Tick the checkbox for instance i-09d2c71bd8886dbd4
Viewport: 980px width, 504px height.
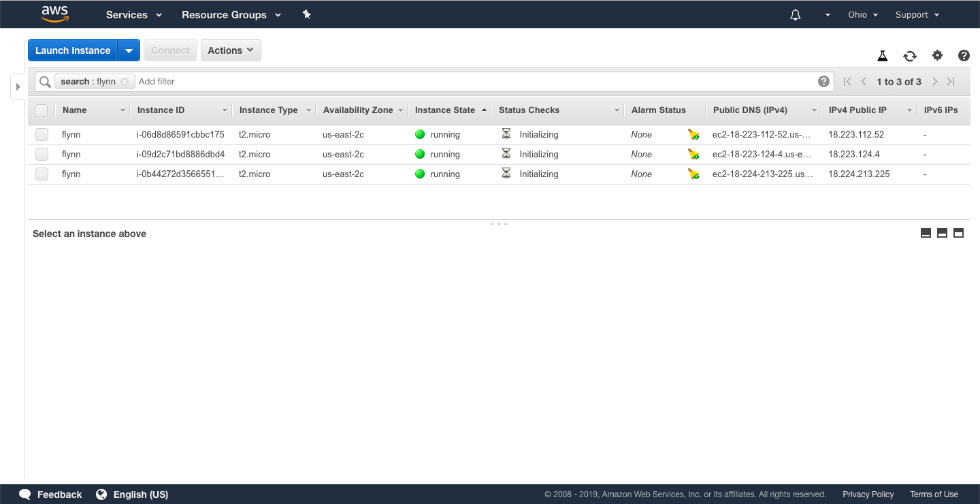point(42,155)
